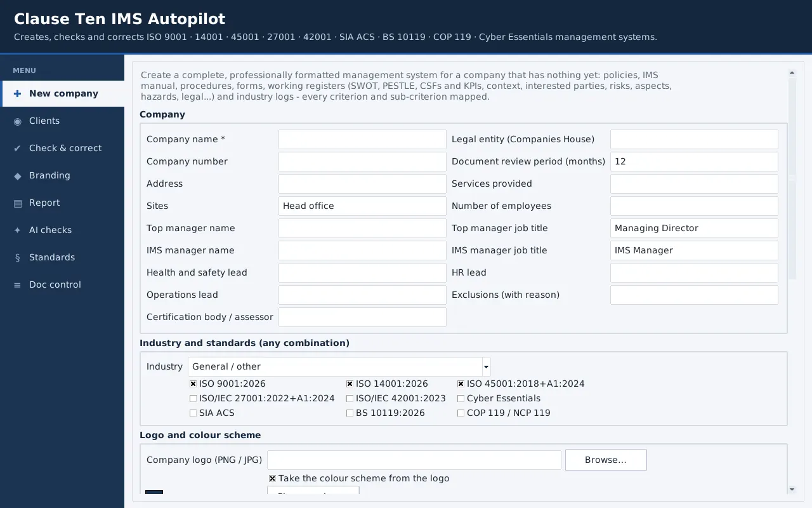
Task: Open the Report section
Action: click(62, 203)
